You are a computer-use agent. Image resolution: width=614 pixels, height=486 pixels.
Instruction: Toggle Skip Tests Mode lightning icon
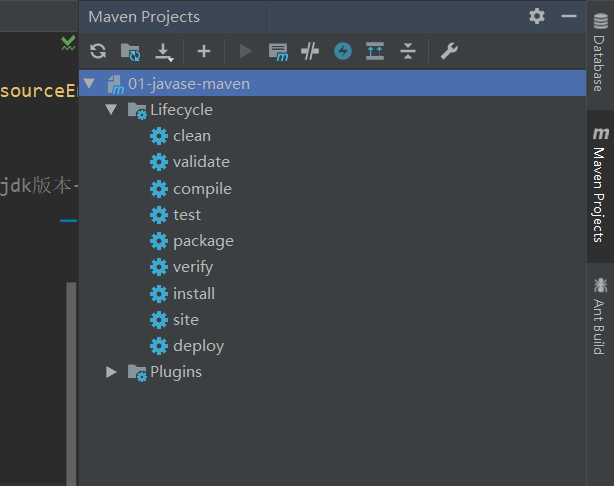tap(343, 51)
